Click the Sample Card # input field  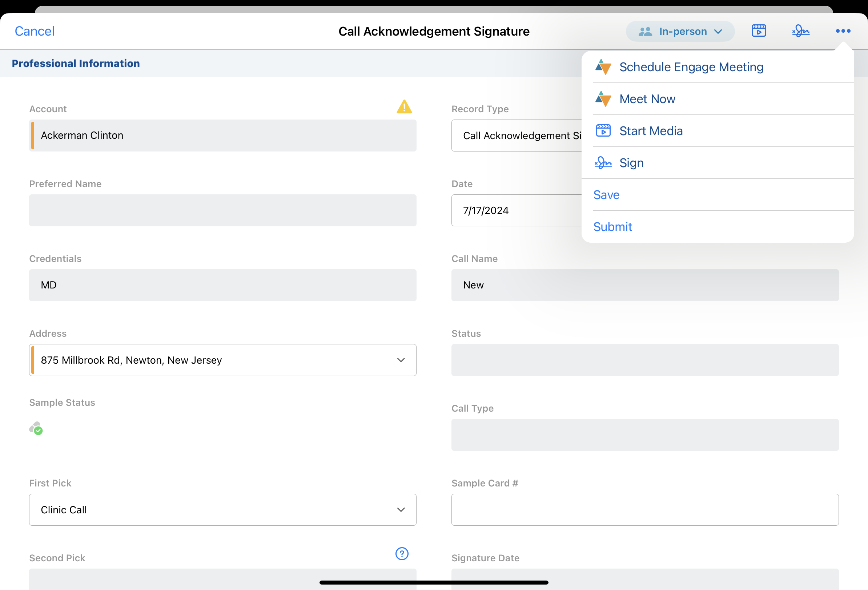click(x=645, y=510)
